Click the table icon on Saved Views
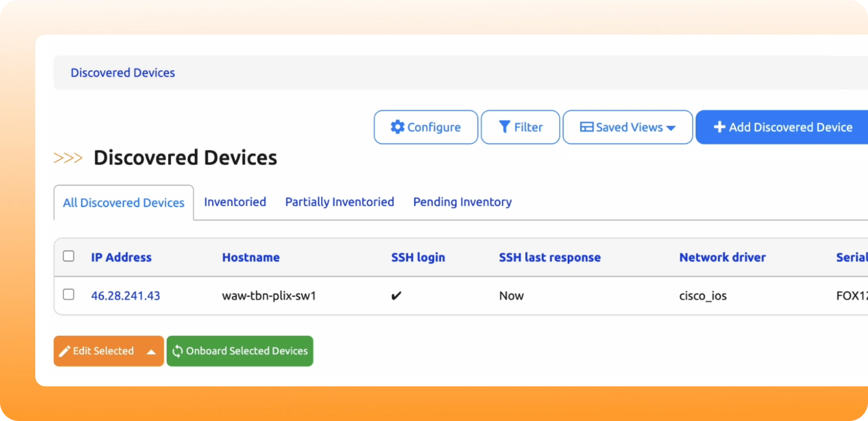The width and height of the screenshot is (868, 421). [x=586, y=127]
